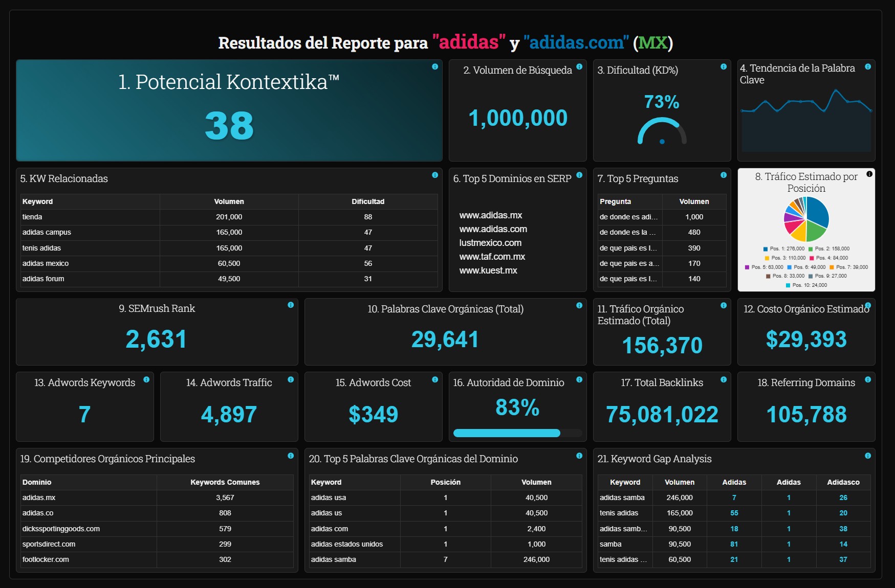Toggle Pos. 1: 276,000 legend swatch
895x588 pixels.
coord(766,249)
